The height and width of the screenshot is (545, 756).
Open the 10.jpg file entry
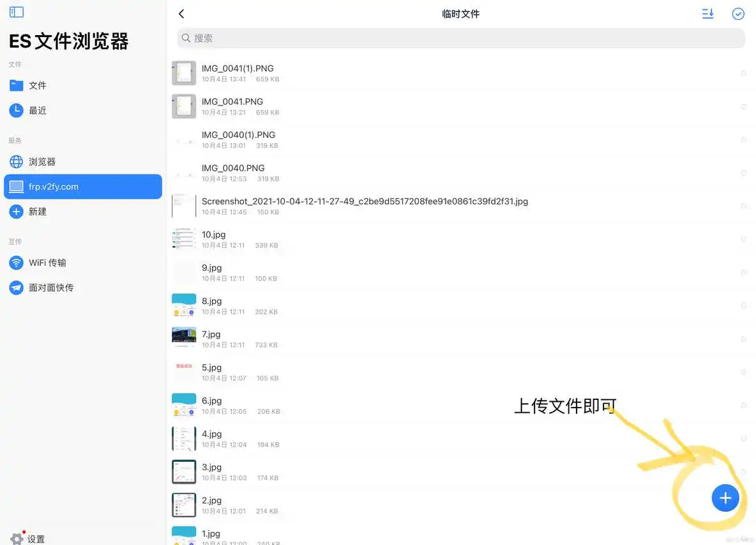[x=214, y=234]
